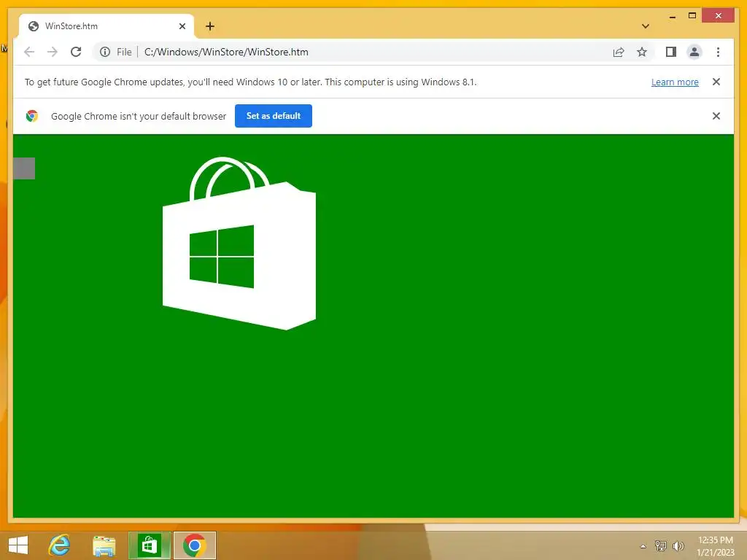This screenshot has width=747, height=560.
Task: Launch Internet Explorer from taskbar
Action: click(x=60, y=545)
